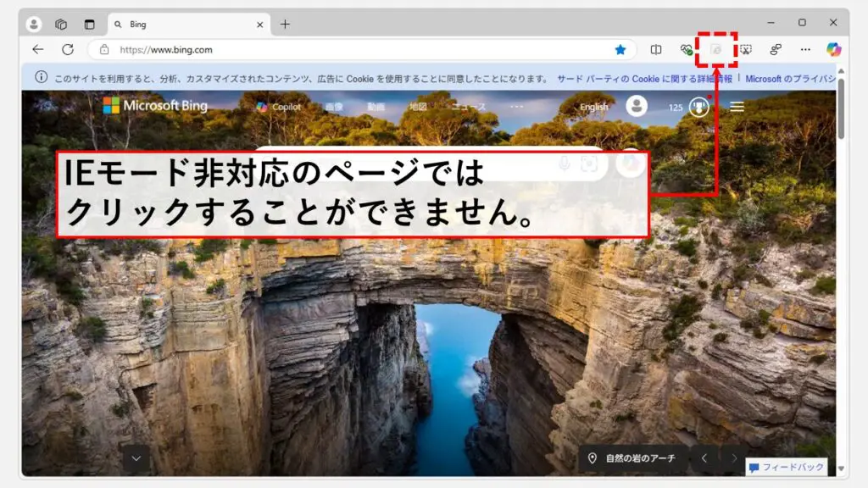
Task: Open the third-party Cookie details link
Action: [644, 79]
